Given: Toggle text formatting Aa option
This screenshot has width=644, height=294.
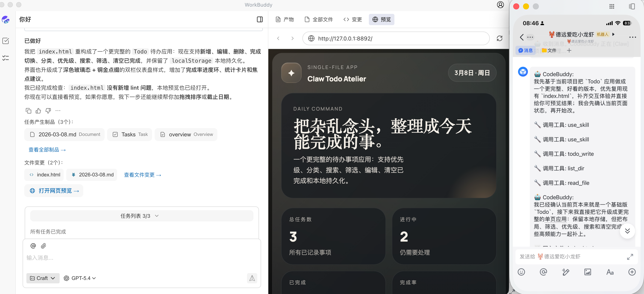Looking at the screenshot, I should (x=610, y=272).
